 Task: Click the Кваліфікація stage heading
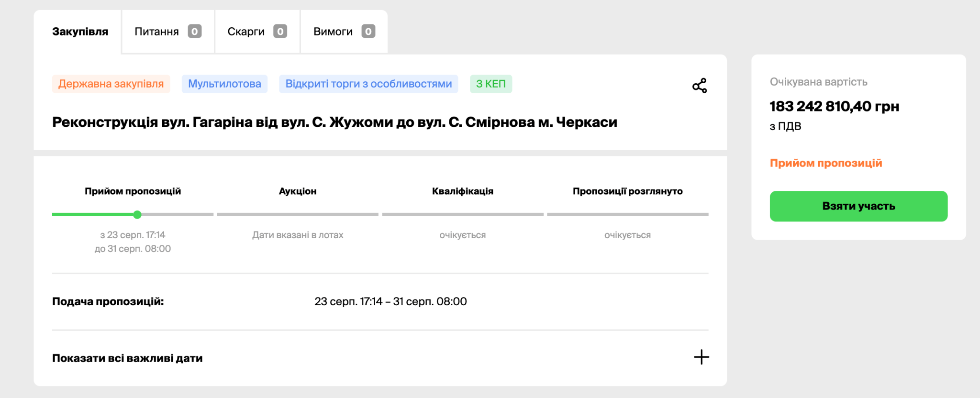coord(463,191)
